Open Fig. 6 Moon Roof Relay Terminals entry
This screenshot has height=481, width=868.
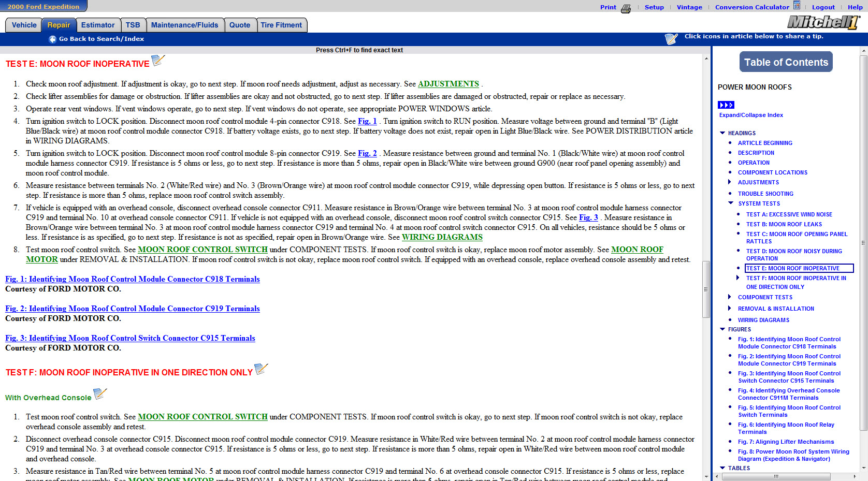coord(786,428)
